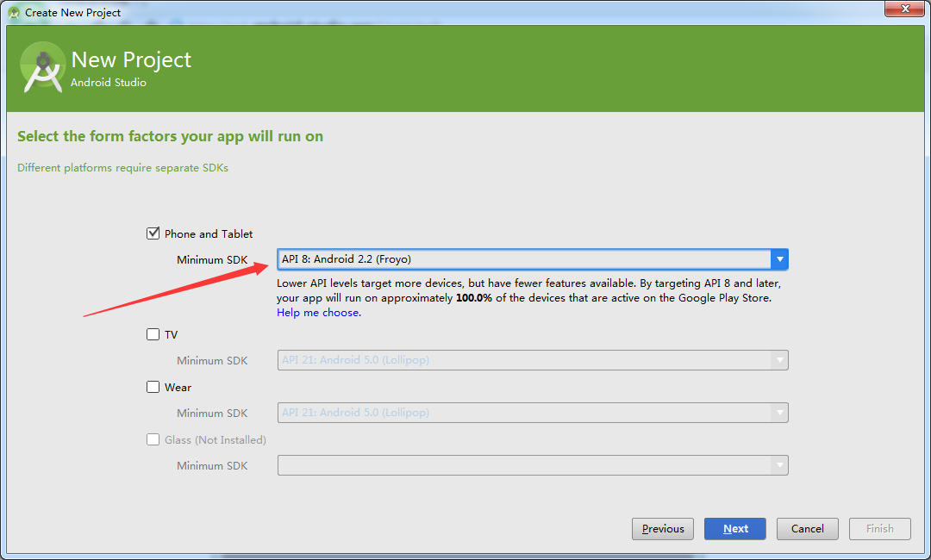Open the Phone and Tablet Minimum SDK dropdown arrow

[x=779, y=259]
